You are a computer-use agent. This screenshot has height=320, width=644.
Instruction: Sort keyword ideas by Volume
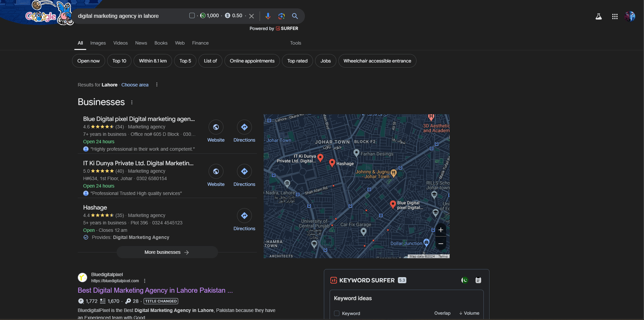469,313
